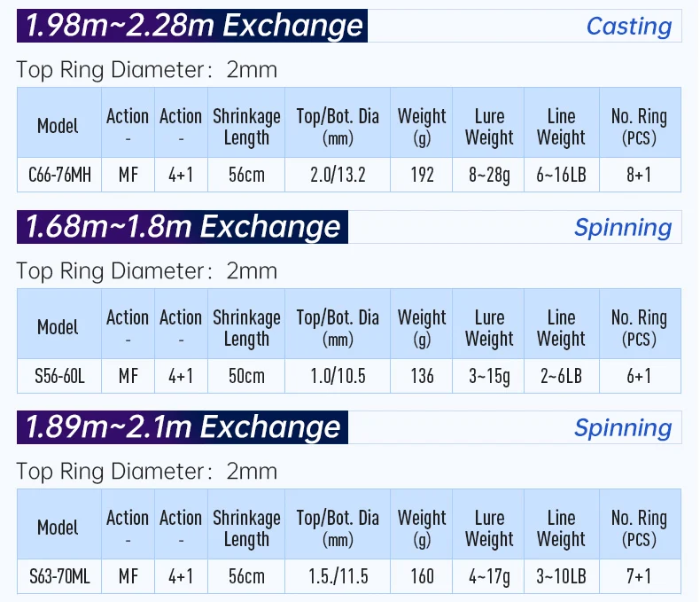Click the 192 weight value

point(422,175)
